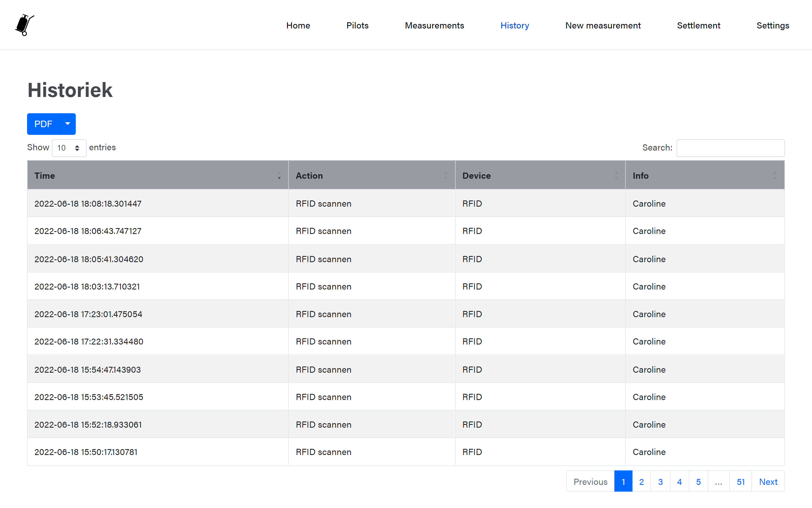Click the pagination ellipsis item
The image size is (812, 508).
tap(719, 482)
